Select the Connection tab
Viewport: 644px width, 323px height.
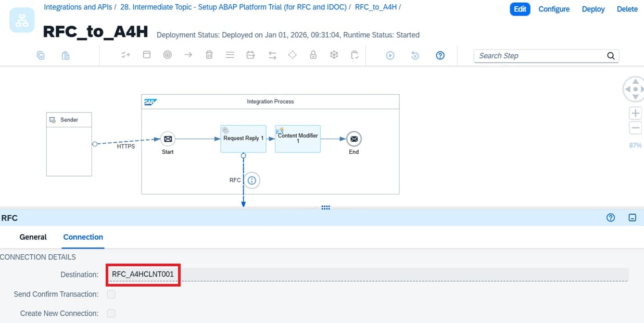tap(83, 237)
